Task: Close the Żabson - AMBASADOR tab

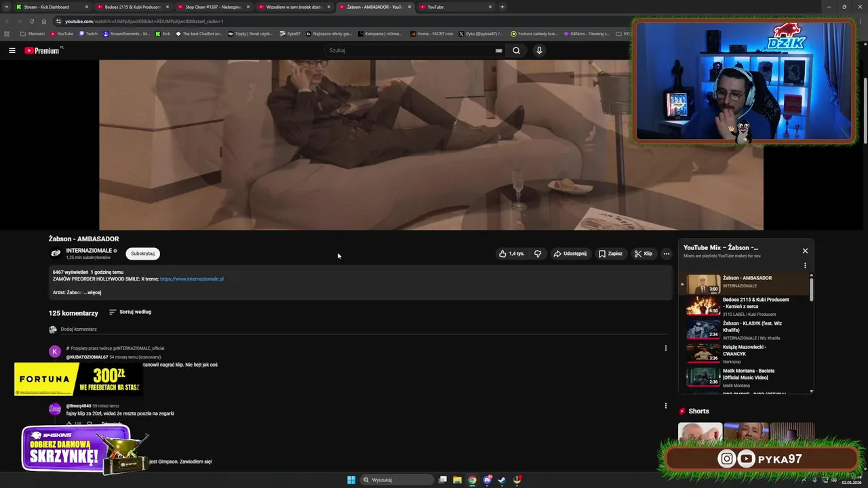Action: point(409,7)
